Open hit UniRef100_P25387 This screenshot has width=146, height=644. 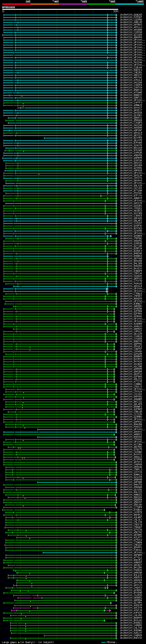click(131, 17)
